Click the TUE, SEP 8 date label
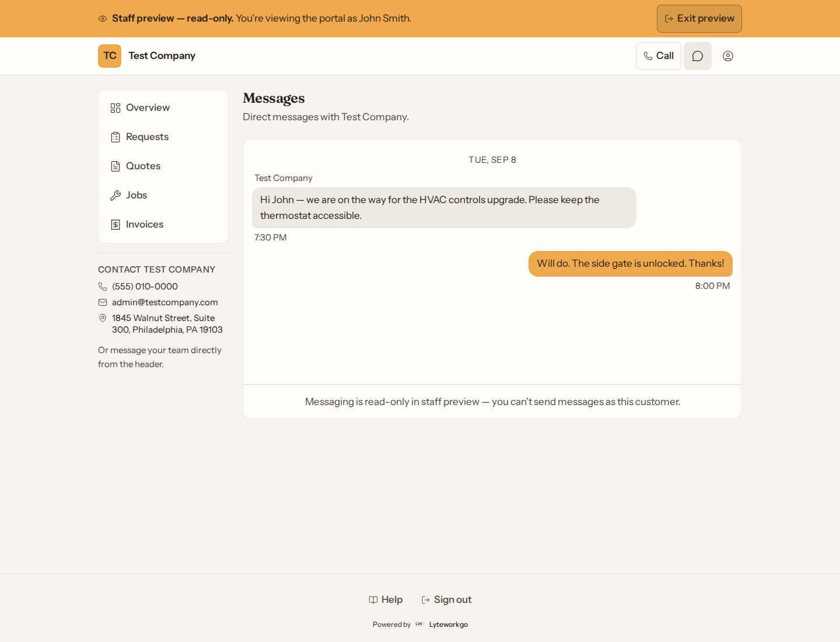This screenshot has height=642, width=840. [492, 160]
